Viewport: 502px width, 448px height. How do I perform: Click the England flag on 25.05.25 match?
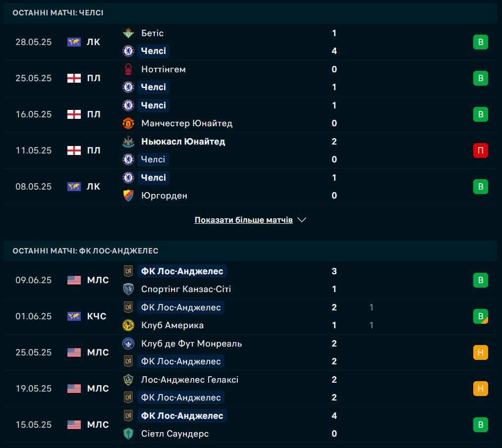click(x=74, y=78)
